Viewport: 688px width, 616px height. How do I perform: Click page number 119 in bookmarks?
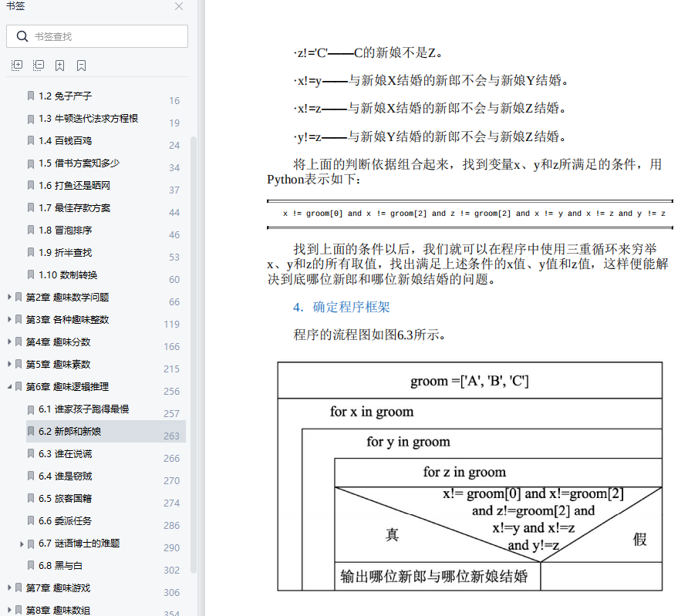[x=171, y=324]
